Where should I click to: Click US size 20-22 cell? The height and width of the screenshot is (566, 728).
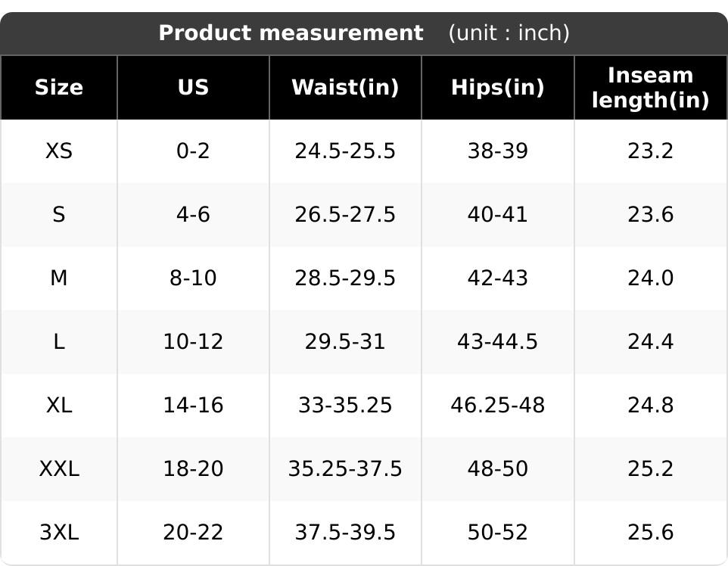193,532
